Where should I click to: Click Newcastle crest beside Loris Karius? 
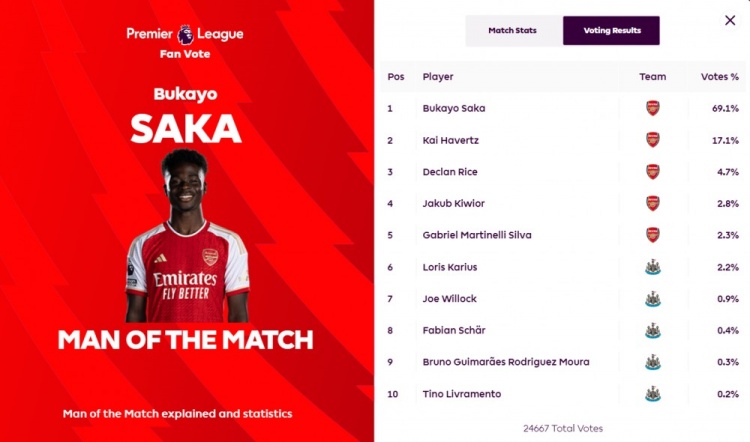pos(652,267)
